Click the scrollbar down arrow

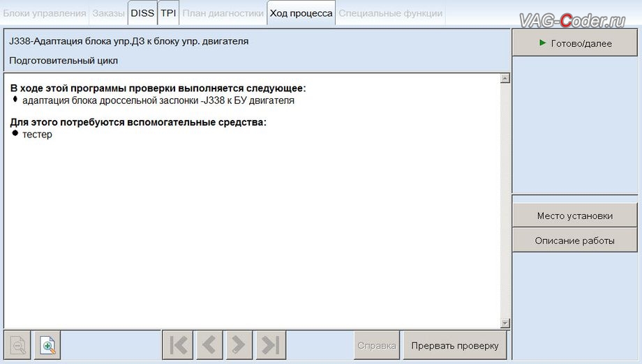click(505, 323)
